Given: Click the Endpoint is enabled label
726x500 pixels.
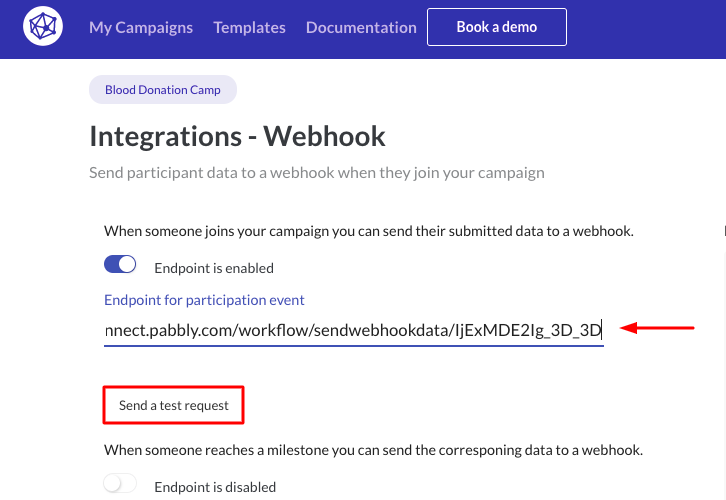Looking at the screenshot, I should [x=214, y=268].
